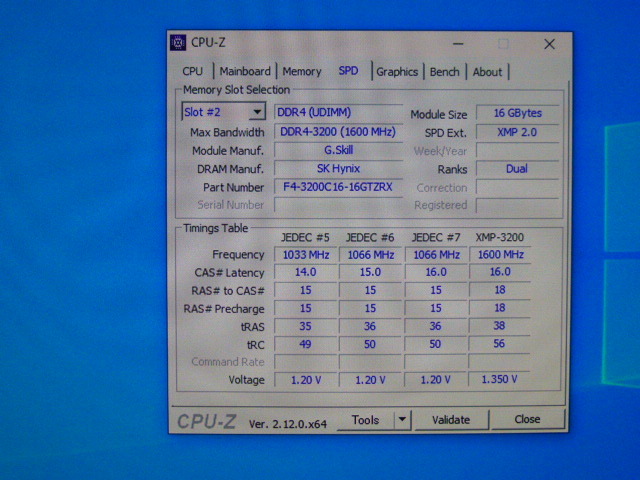The image size is (640, 480).
Task: Click the empty Registered field
Action: (x=518, y=205)
